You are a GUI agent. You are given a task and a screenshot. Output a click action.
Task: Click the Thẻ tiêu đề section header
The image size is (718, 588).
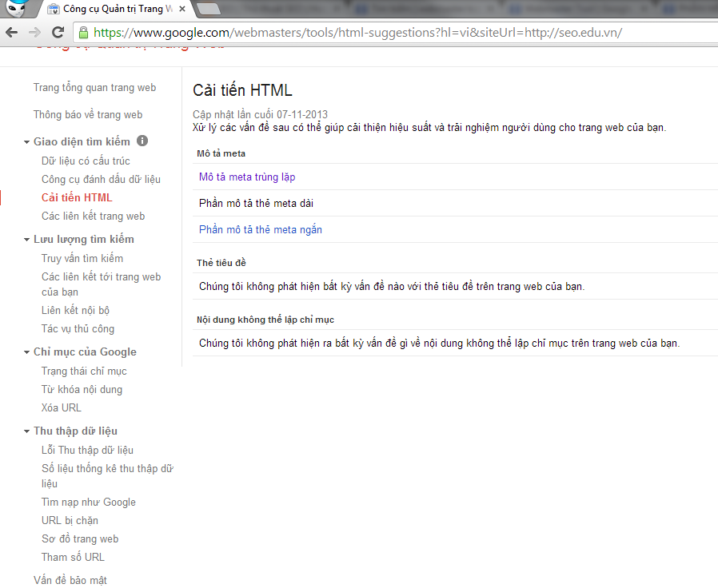pyautogui.click(x=221, y=263)
